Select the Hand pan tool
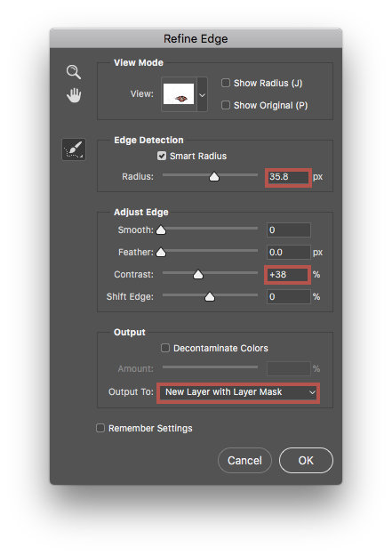This screenshot has height=556, width=392. pos(74,95)
